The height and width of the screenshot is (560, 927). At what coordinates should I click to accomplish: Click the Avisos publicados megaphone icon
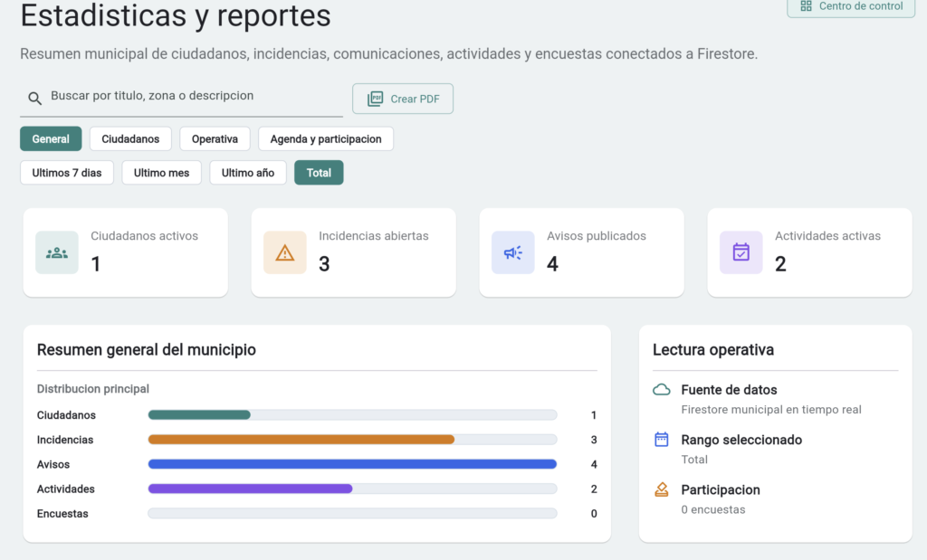(512, 252)
